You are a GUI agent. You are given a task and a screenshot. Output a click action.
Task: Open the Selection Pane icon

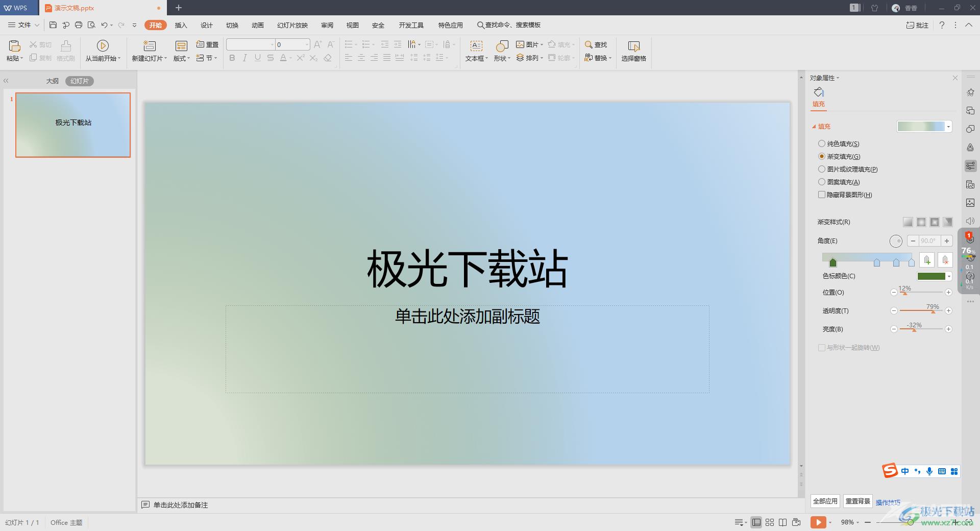[x=633, y=46]
